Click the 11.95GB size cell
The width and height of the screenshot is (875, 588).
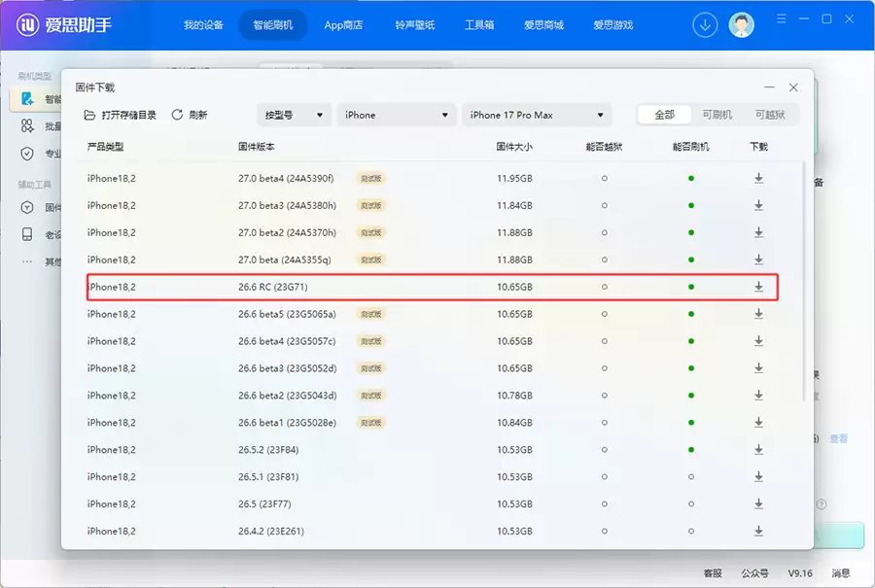514,179
